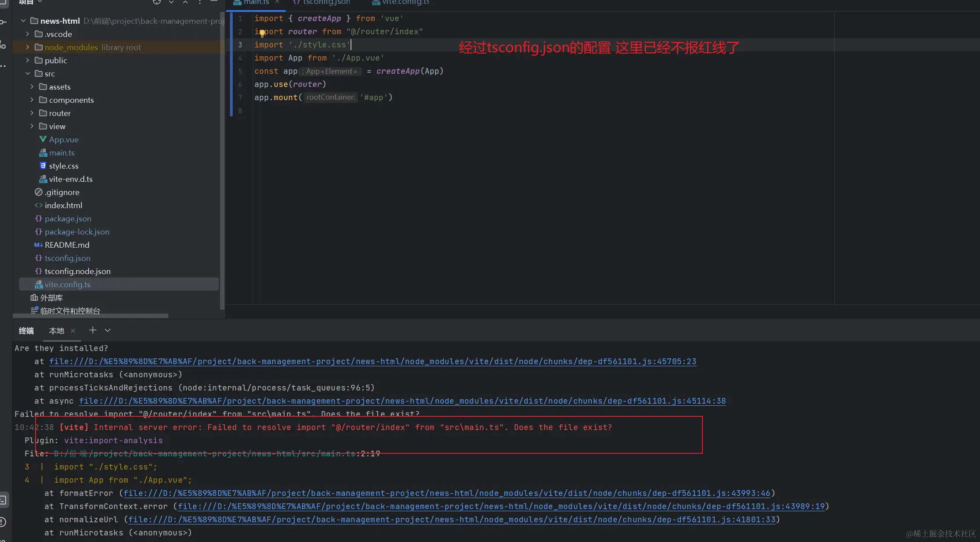Screen dimensions: 980x542
Task: Open terminal options dropdown arrow beside plus
Action: 108,330
